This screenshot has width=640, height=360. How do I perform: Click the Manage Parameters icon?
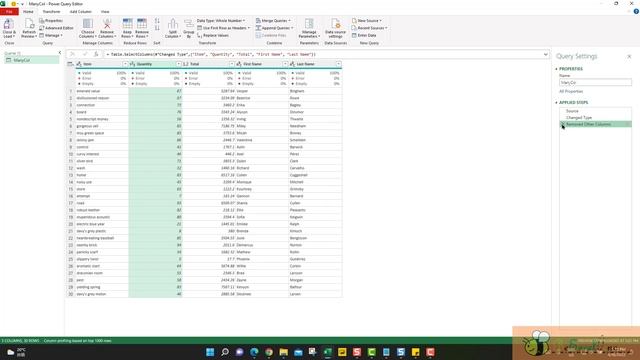tap(309, 24)
